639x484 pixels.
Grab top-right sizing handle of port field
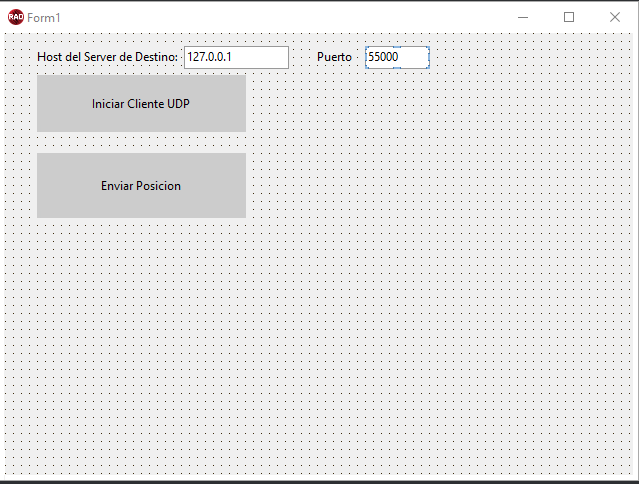tap(428, 48)
